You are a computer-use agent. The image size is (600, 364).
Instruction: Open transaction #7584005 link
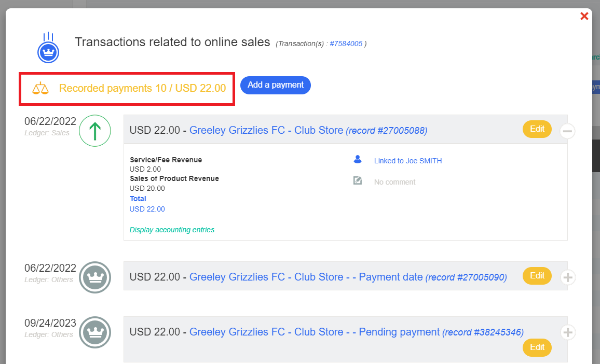[346, 44]
